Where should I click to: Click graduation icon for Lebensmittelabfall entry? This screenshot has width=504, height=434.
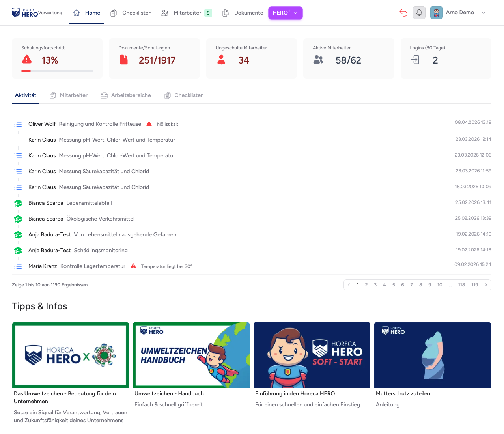coord(18,203)
